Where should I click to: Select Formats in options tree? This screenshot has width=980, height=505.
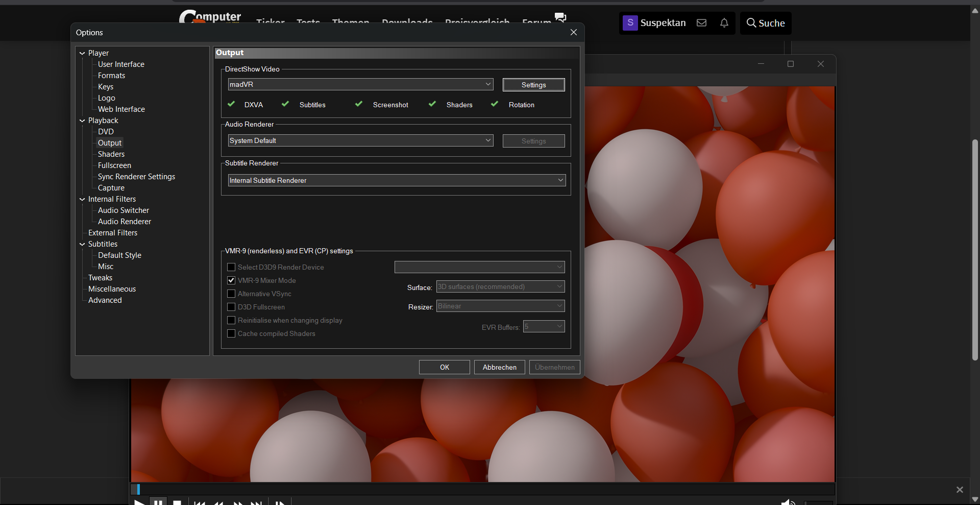point(111,76)
